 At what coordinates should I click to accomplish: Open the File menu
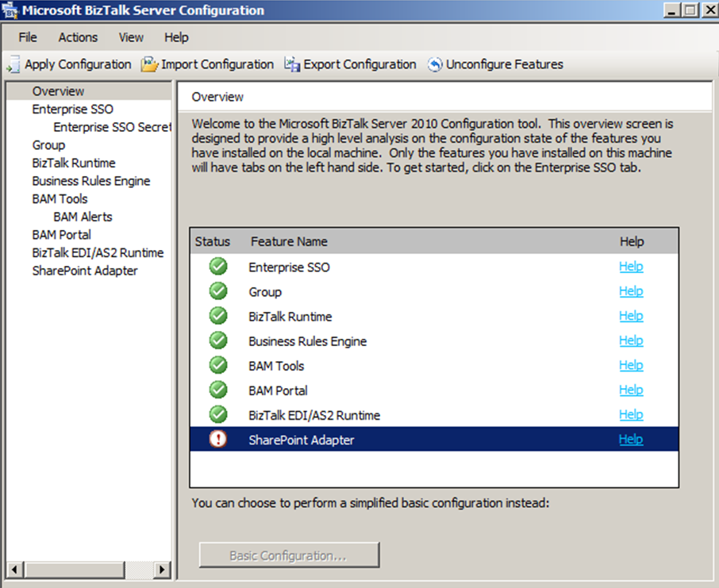point(28,37)
